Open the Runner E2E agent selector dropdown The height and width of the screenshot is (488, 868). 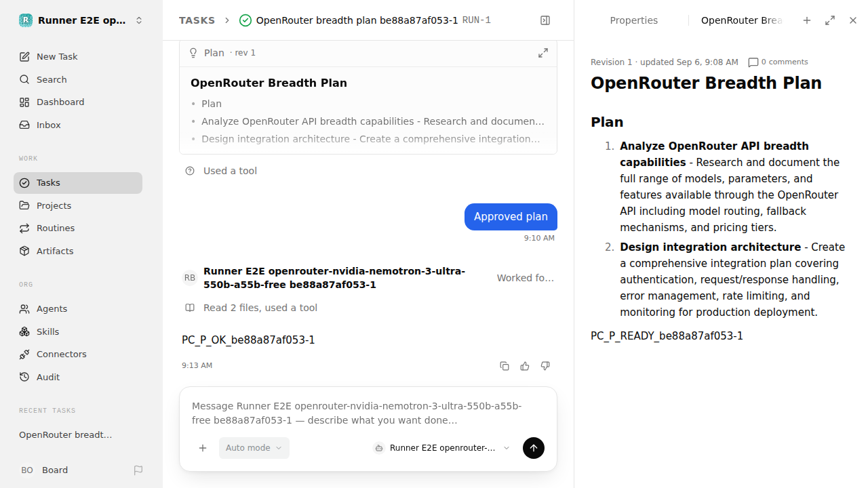441,448
